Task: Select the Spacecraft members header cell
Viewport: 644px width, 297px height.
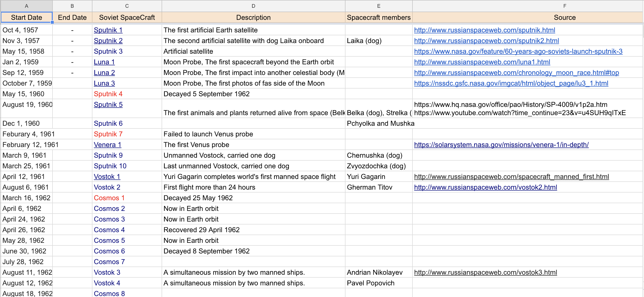Action: [x=379, y=17]
